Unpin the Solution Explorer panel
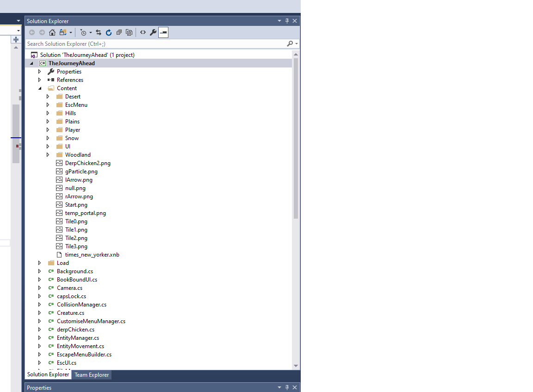The height and width of the screenshot is (392, 533). pyautogui.click(x=286, y=20)
